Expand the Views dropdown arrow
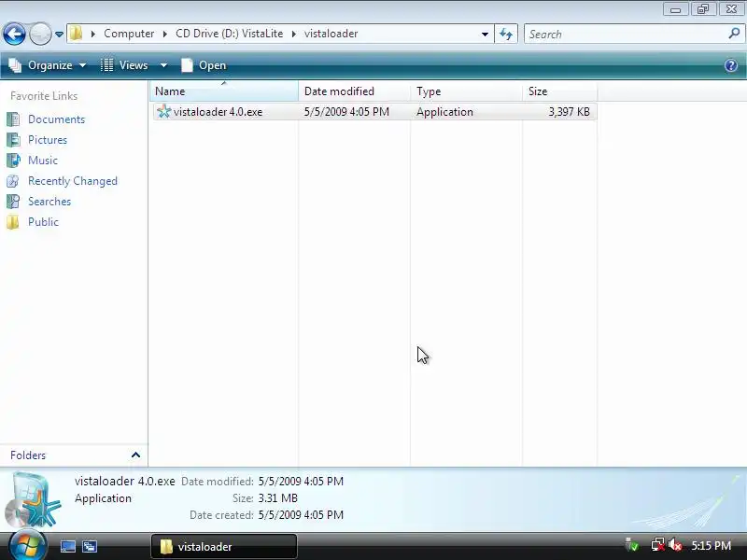The width and height of the screenshot is (747, 560). (x=163, y=65)
